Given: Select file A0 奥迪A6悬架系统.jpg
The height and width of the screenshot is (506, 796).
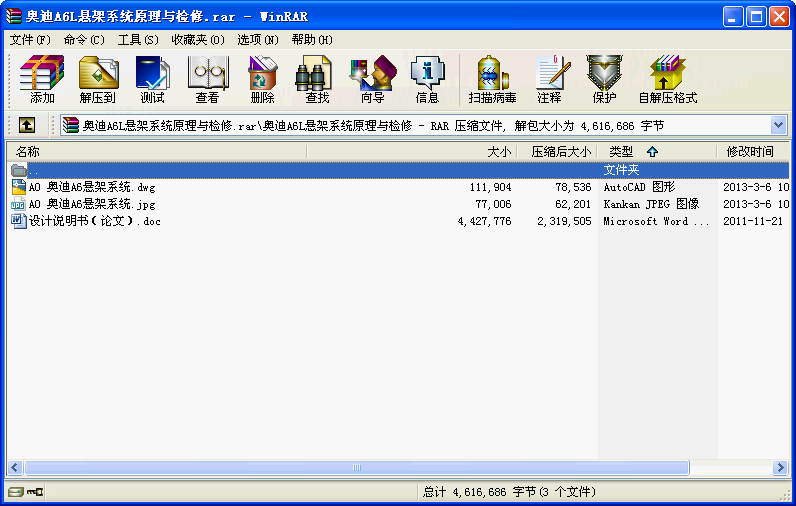Looking at the screenshot, I should tap(92, 204).
